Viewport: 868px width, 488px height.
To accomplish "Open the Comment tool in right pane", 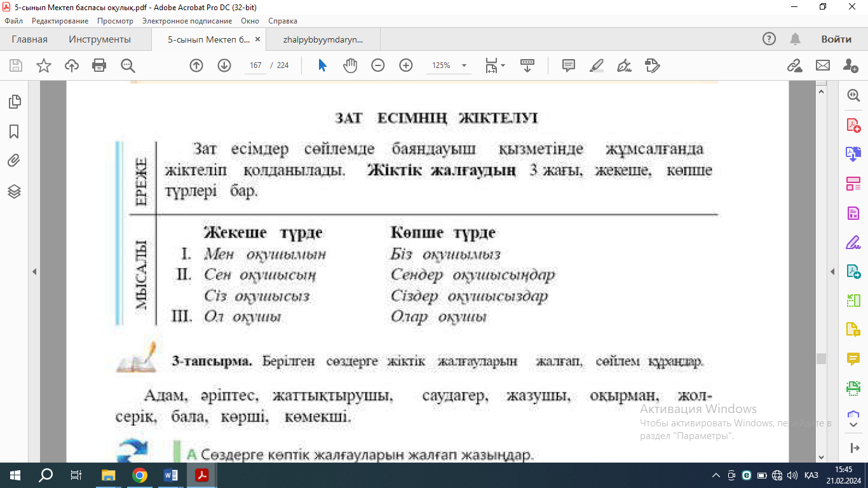I will coord(853,359).
